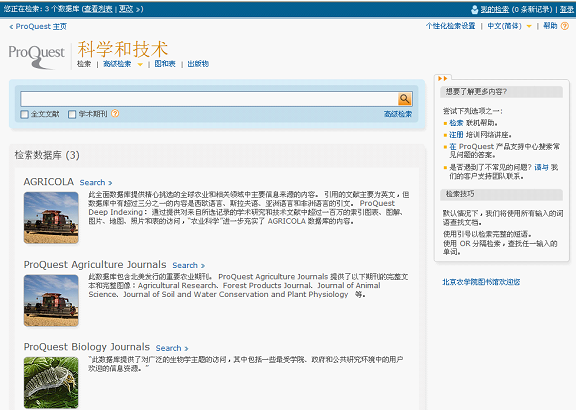Screen dimensions: 577x410
Task: Tick the 学术期刊 checkbox
Action: pos(72,114)
